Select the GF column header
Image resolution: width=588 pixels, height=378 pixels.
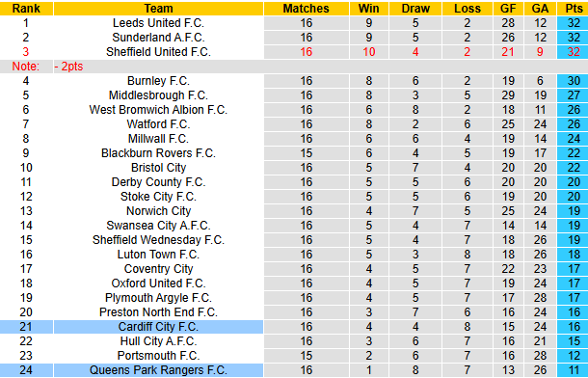click(508, 9)
